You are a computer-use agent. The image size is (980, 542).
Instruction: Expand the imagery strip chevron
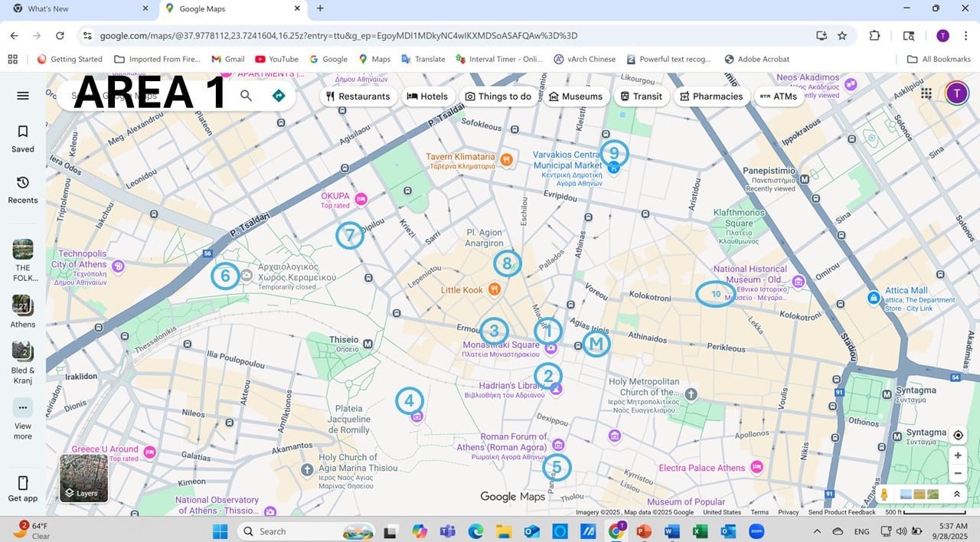(x=956, y=495)
